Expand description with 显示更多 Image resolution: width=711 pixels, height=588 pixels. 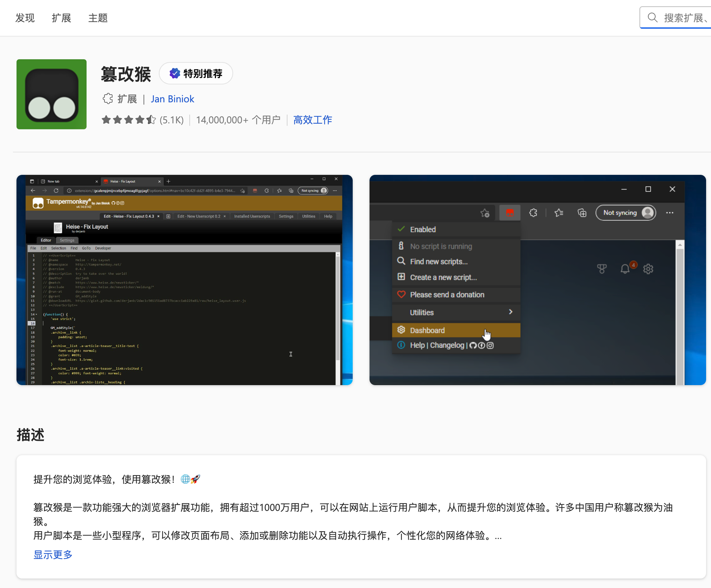click(x=53, y=554)
